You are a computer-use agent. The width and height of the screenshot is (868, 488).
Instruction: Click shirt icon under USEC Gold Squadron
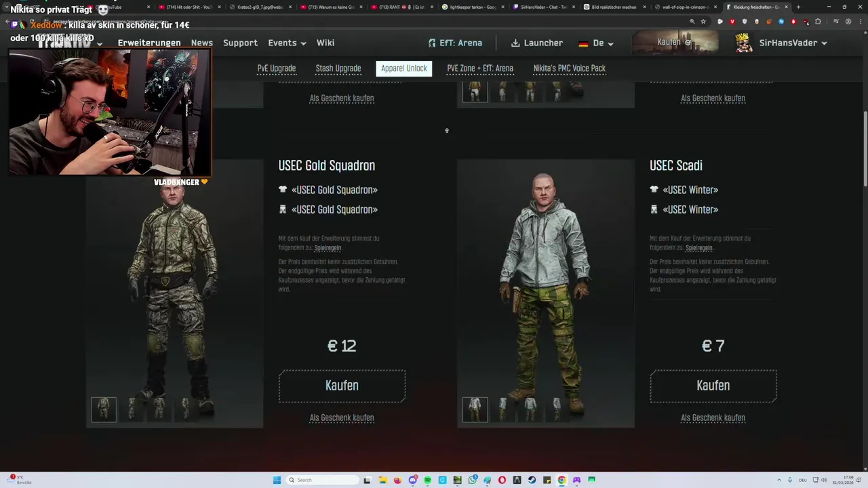click(283, 190)
